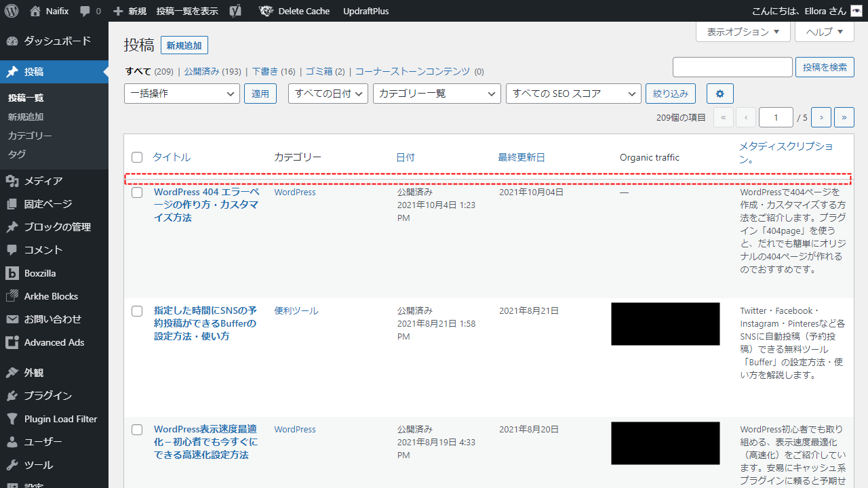The height and width of the screenshot is (488, 868).
Task: Click the 2021年10月04日 last-updated cell
Action: point(532,192)
